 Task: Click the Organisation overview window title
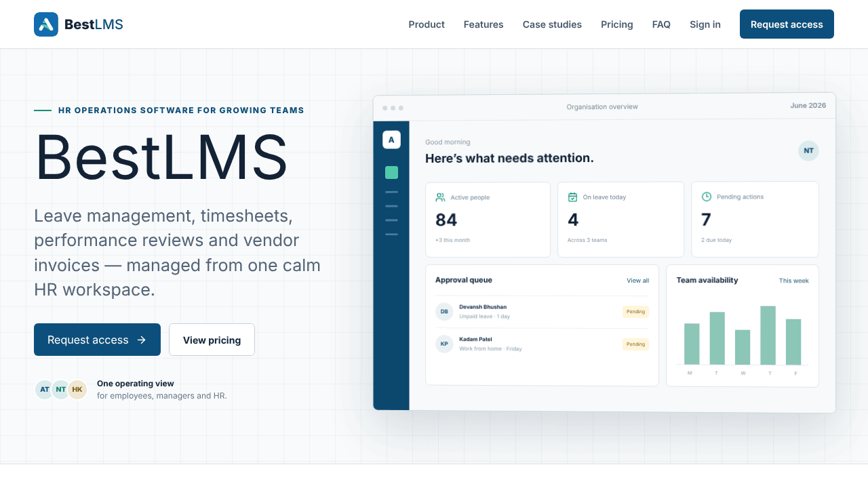pyautogui.click(x=602, y=106)
